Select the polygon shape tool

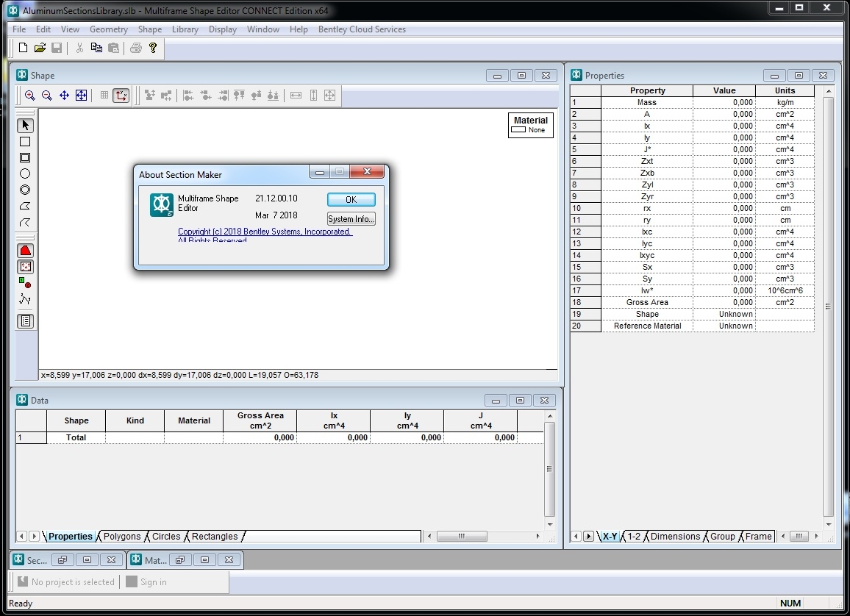pos(25,207)
